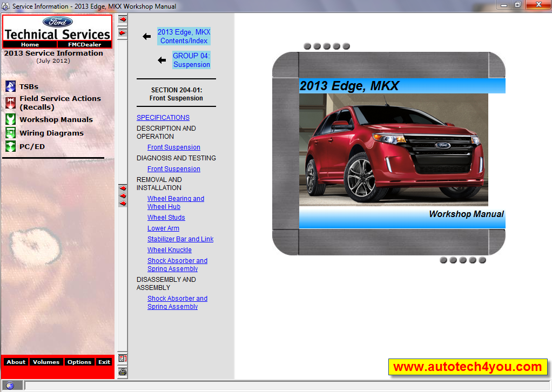Click the Volumes button

[46, 362]
